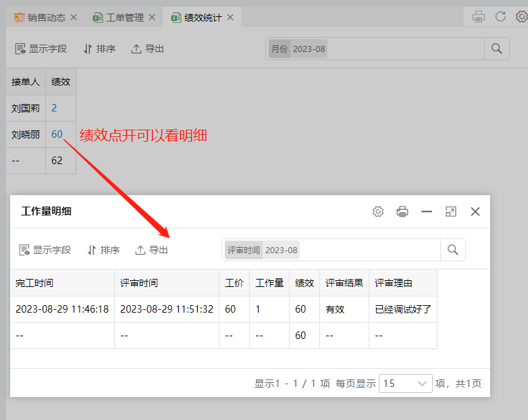The height and width of the screenshot is (420, 528).
Task: Click the 工作量 column header
Action: pos(269,283)
